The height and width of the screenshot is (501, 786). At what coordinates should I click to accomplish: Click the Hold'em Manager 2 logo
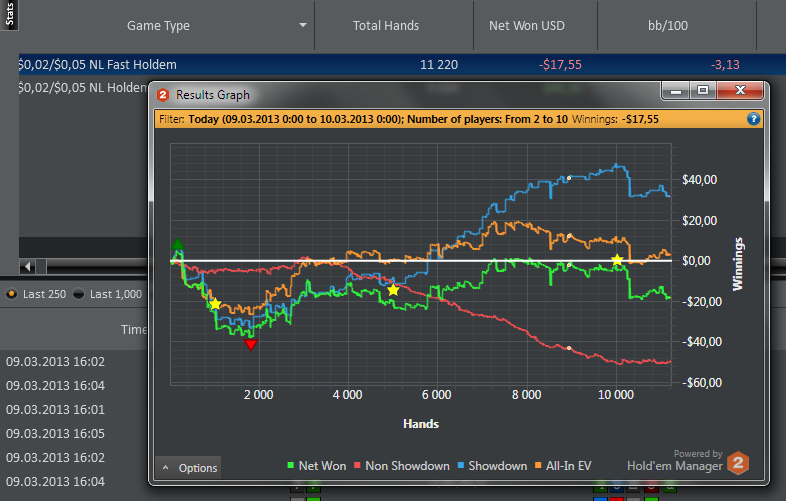(x=738, y=463)
